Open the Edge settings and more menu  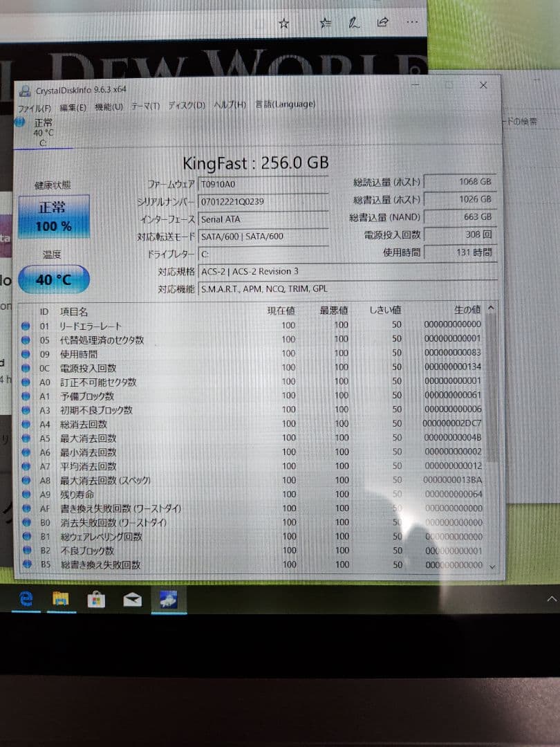[x=412, y=21]
